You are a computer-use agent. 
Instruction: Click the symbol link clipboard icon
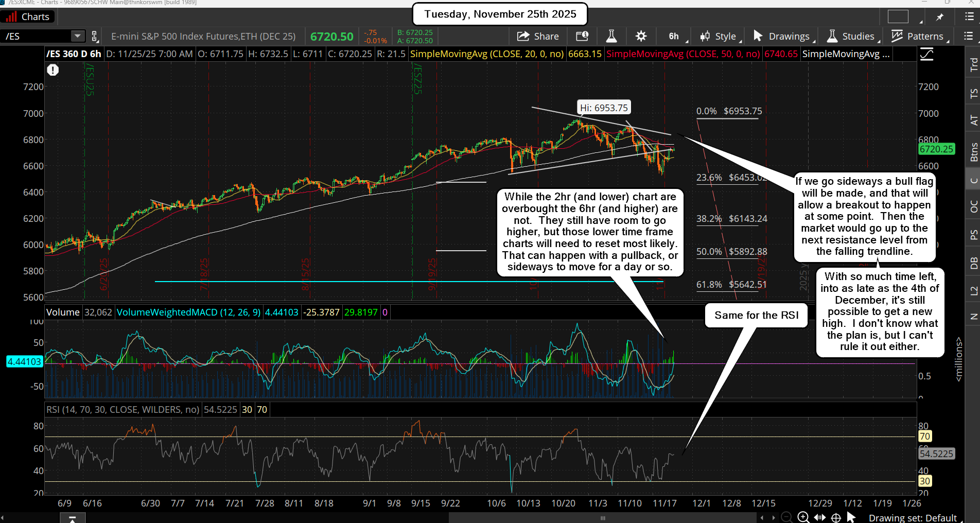[95, 36]
